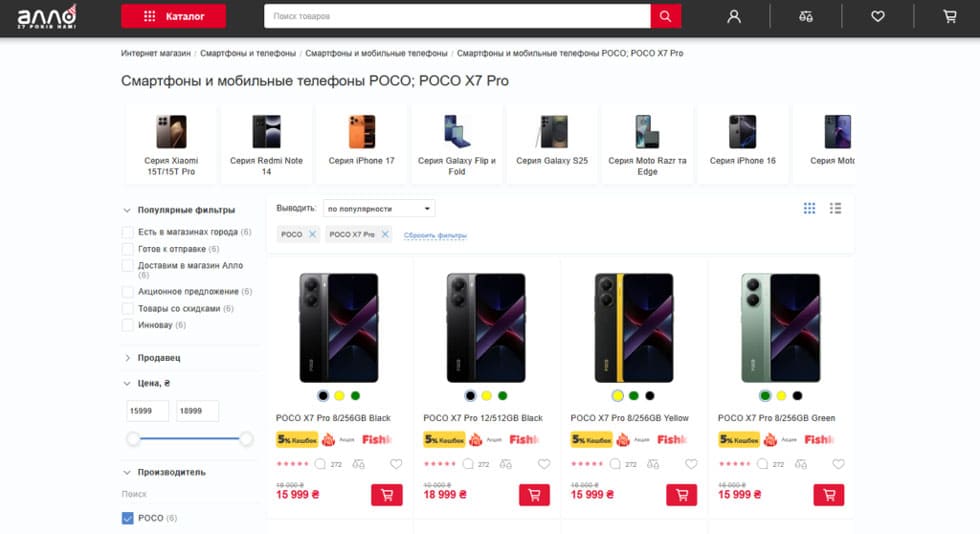This screenshot has width=980, height=534.
Task: Enable 'Есть в магазинах города' filter
Action: pyautogui.click(x=128, y=232)
